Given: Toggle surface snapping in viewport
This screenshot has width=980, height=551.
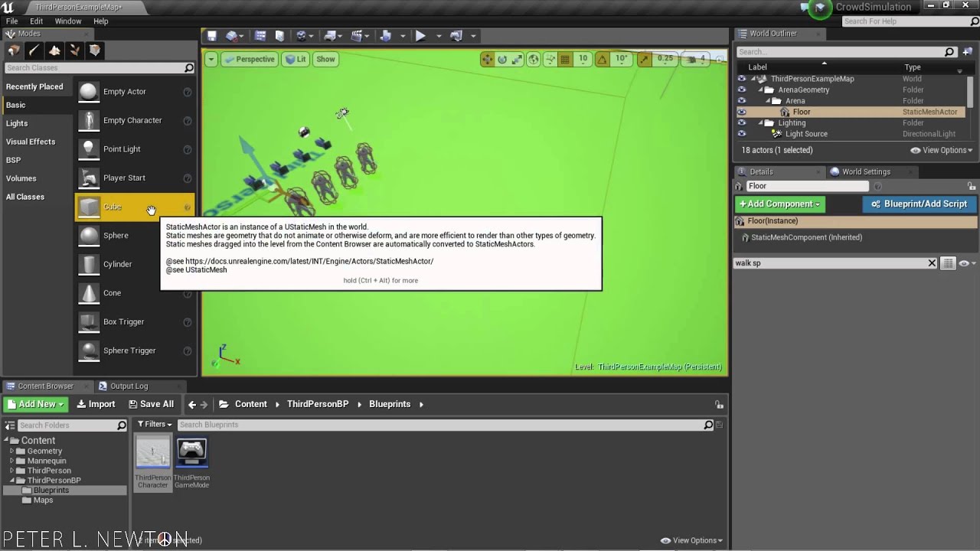Looking at the screenshot, I should click(550, 59).
